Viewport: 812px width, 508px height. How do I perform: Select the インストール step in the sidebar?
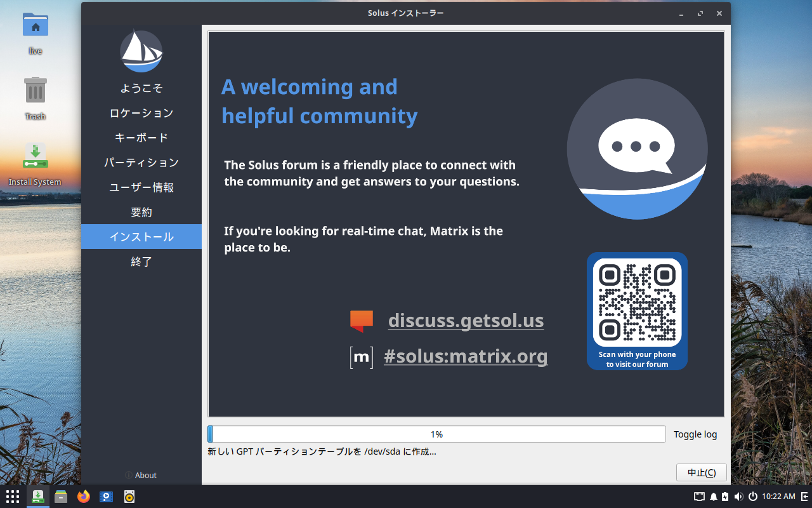[x=141, y=237]
